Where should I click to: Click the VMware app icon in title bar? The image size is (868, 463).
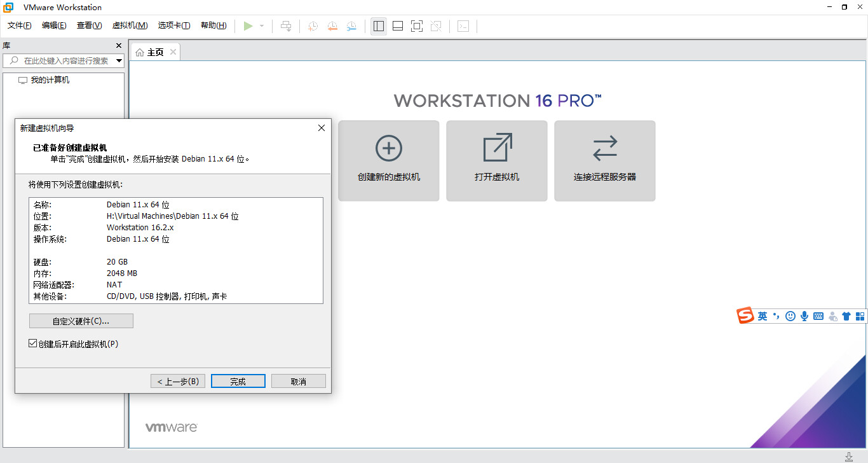[9, 7]
